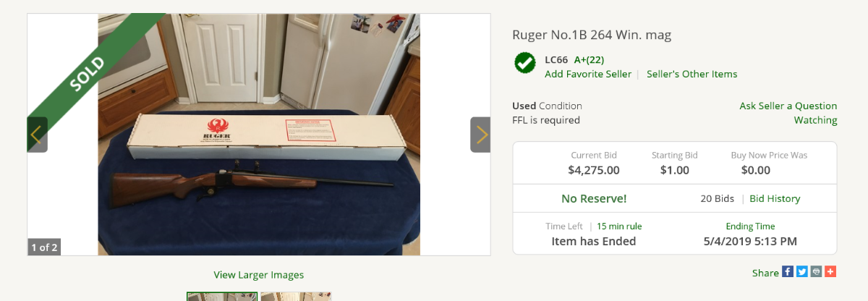Share listing on Twitter
This screenshot has height=301, width=868.
[802, 272]
